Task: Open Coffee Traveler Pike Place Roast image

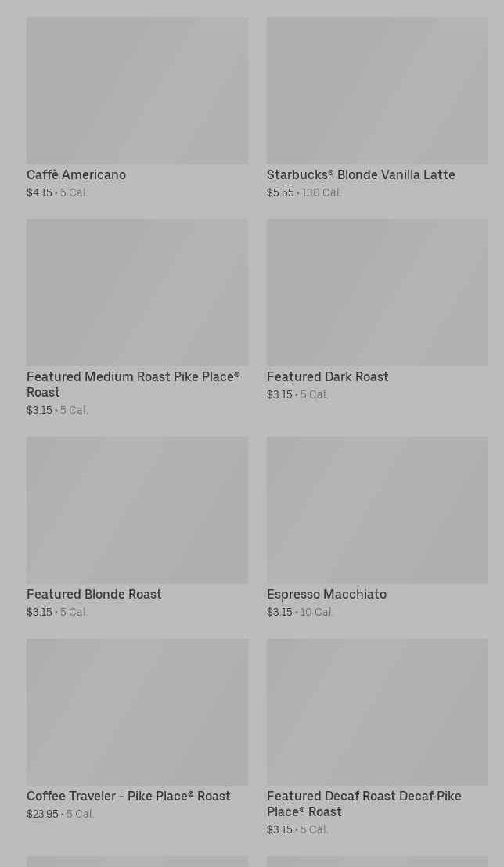Action: 137,712
